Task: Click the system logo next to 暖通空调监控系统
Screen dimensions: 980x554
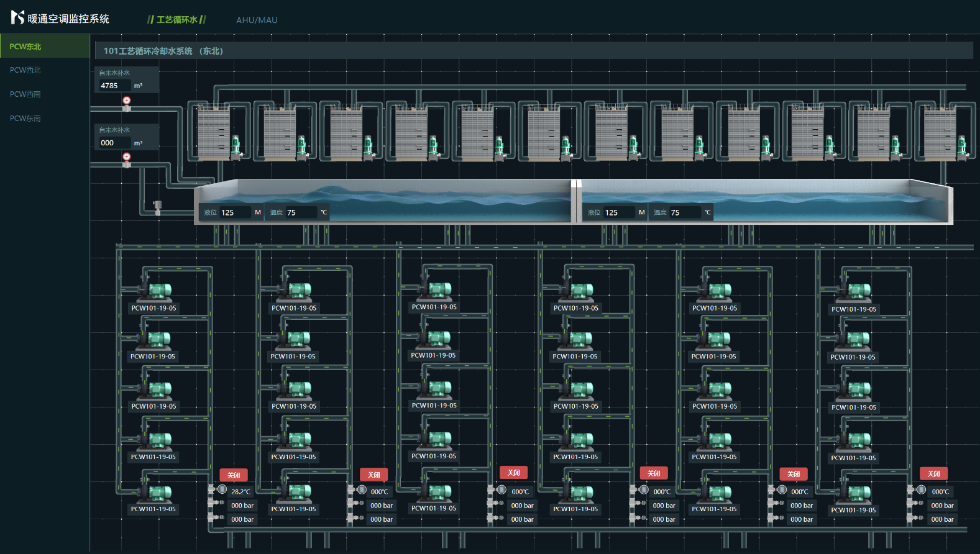Action: pyautogui.click(x=17, y=18)
